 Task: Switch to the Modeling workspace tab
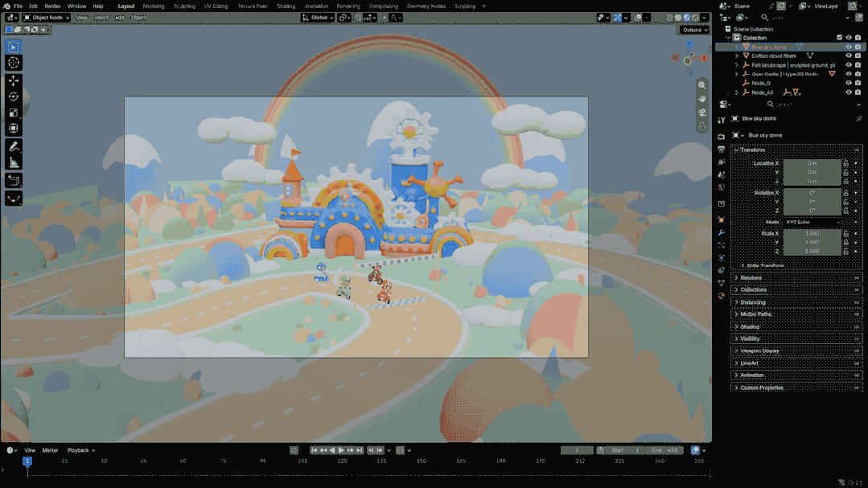(x=154, y=6)
